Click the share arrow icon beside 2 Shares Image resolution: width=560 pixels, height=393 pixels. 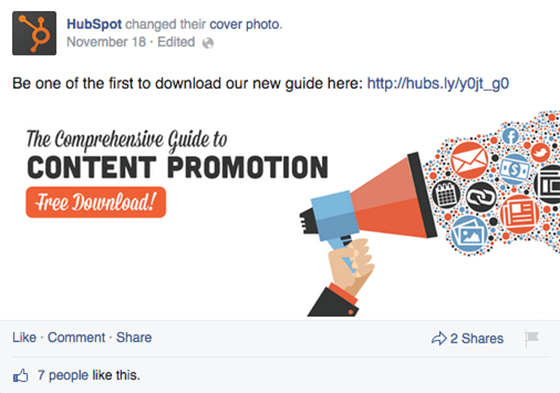click(439, 338)
